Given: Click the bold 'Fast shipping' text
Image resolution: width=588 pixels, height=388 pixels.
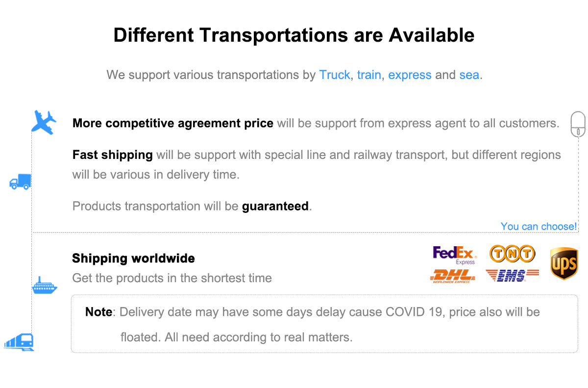Looking at the screenshot, I should click(x=113, y=155).
